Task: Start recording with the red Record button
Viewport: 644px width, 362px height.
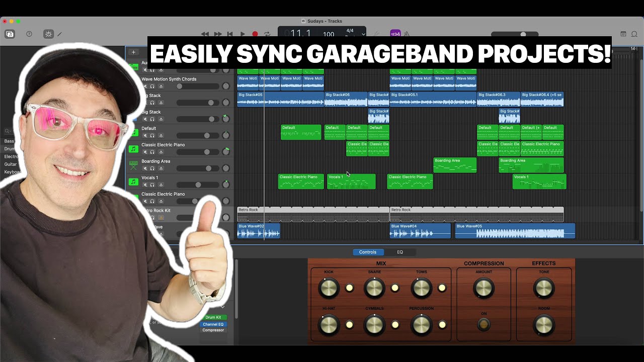Action: coord(255,34)
